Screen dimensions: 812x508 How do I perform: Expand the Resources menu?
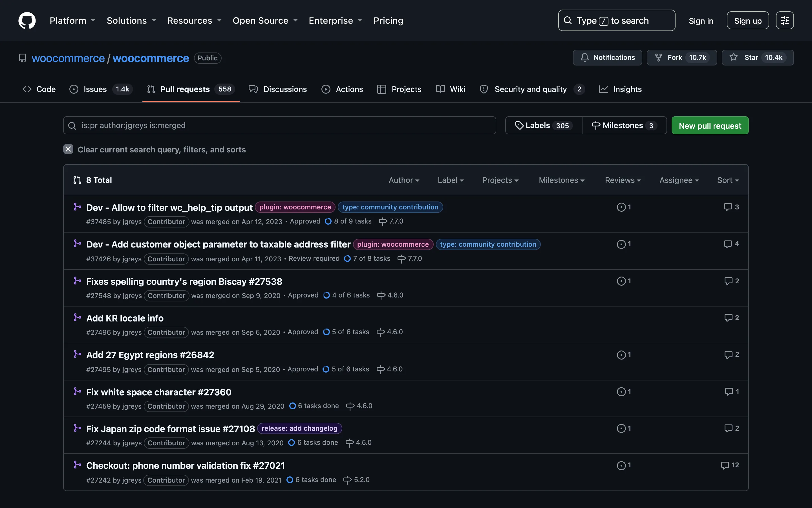194,21
